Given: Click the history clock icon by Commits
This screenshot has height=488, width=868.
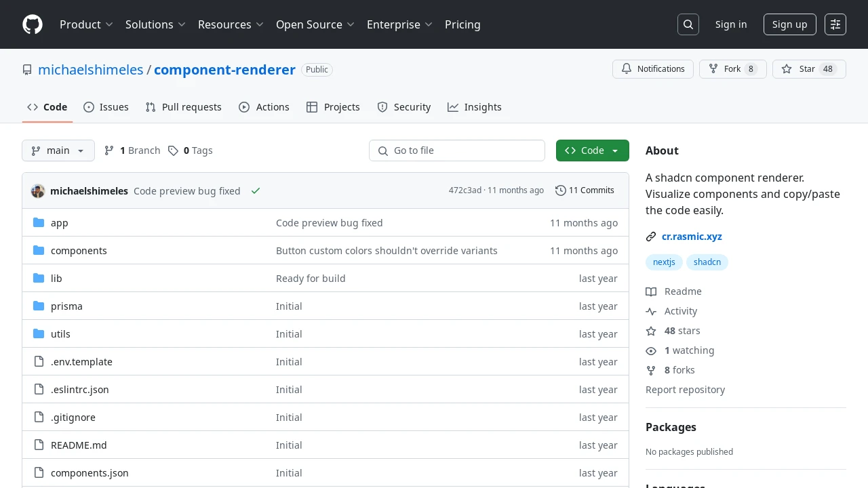Looking at the screenshot, I should [560, 190].
